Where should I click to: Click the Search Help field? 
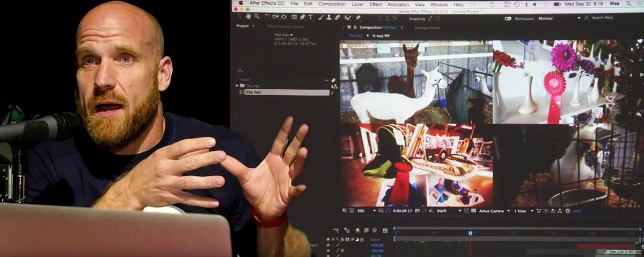601,18
